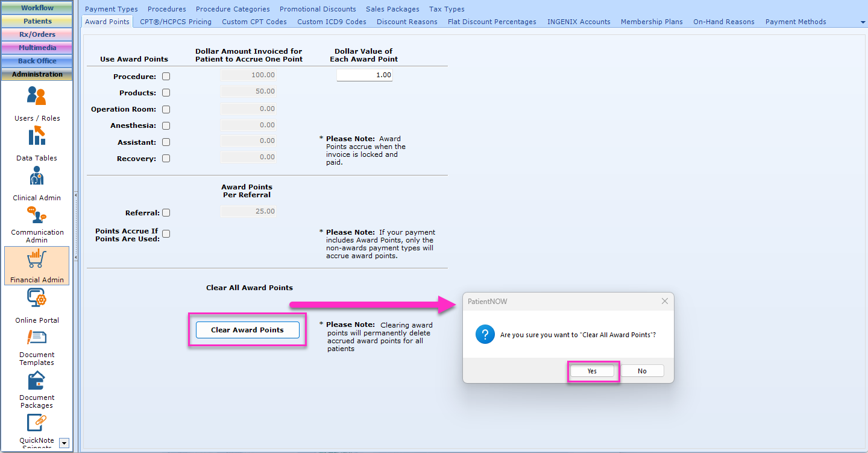Click the Dollar Value per Award Point field
Image resolution: width=868 pixels, height=453 pixels.
click(364, 74)
